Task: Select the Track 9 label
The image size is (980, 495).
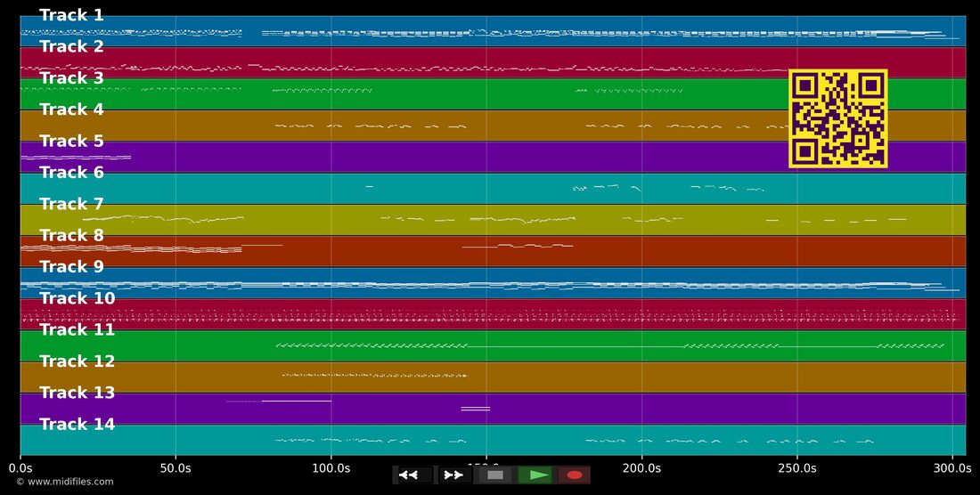Action: pos(71,267)
